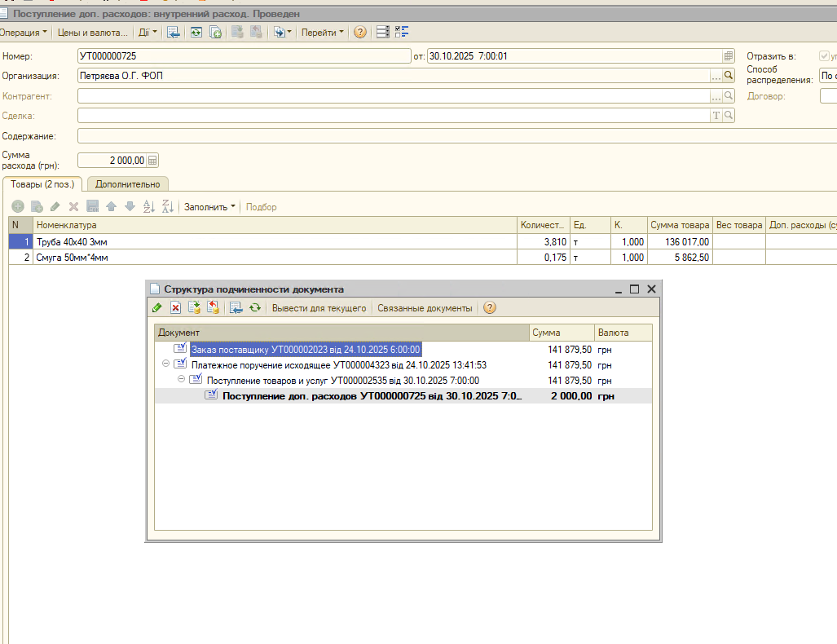Click the help icon in the main toolbar
Viewport: 837px width, 644px height.
point(360,33)
